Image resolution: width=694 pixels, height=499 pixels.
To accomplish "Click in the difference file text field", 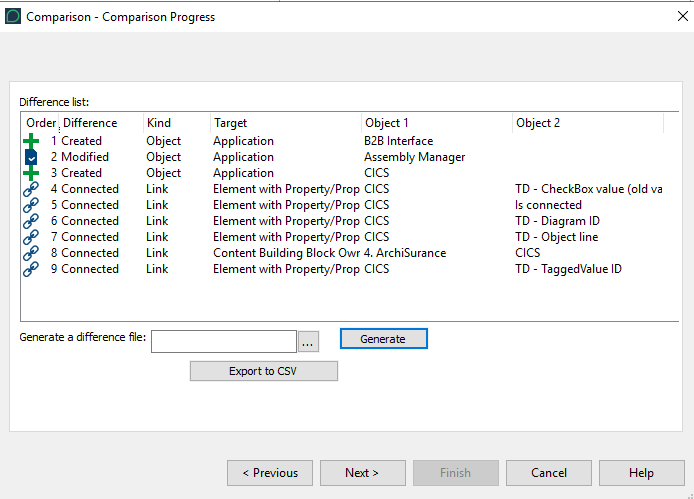I will pyautogui.click(x=224, y=341).
